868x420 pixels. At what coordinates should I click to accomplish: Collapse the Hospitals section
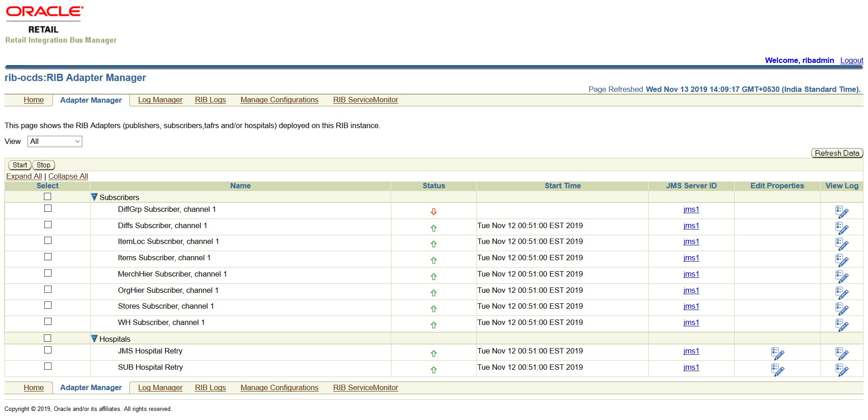pos(94,338)
